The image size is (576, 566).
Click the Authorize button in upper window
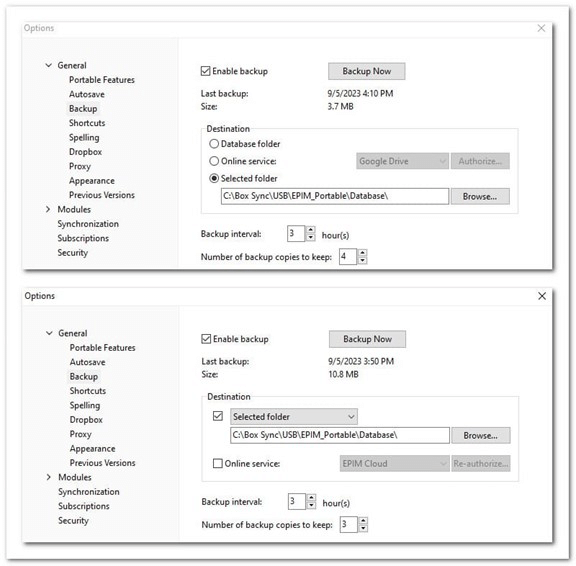(x=480, y=161)
